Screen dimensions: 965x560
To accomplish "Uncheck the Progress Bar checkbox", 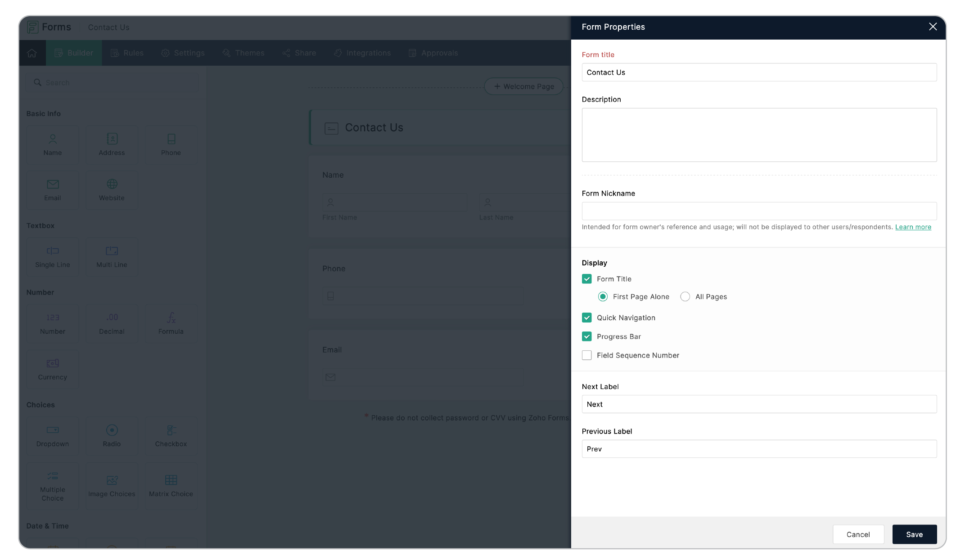I will pyautogui.click(x=586, y=336).
